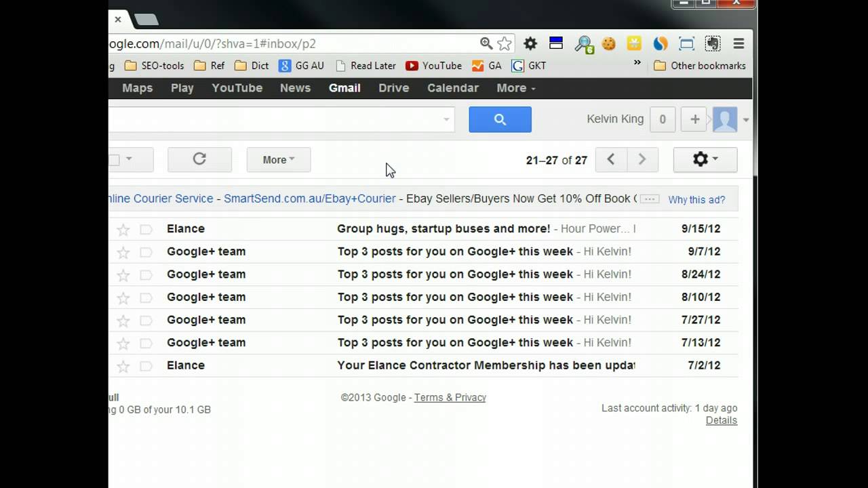Expand search options arrow in search box
The height and width of the screenshot is (488, 868).
click(x=446, y=119)
